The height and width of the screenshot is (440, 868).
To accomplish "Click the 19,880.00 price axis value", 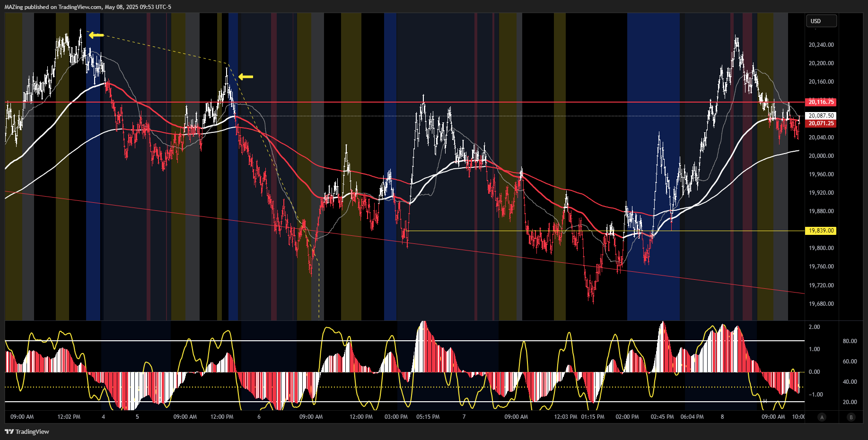I will point(821,211).
